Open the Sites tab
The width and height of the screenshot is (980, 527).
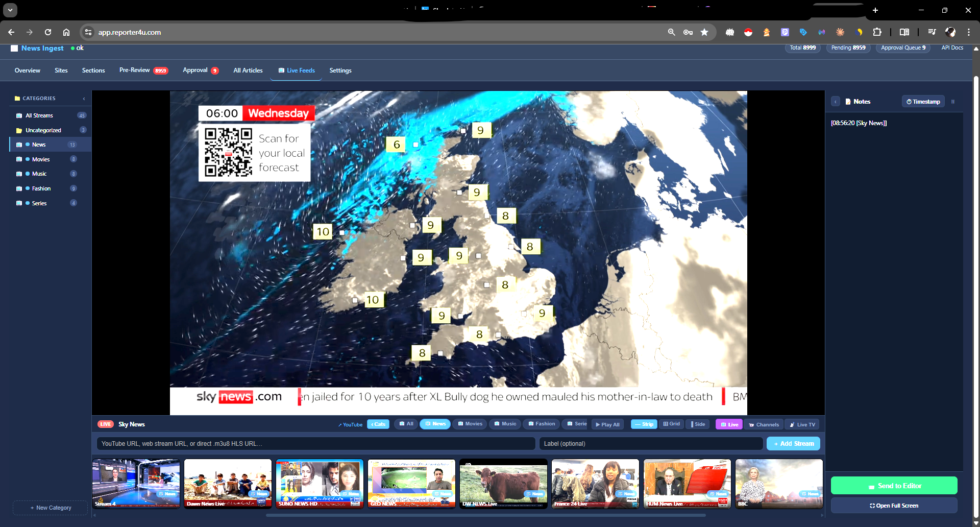click(x=61, y=70)
